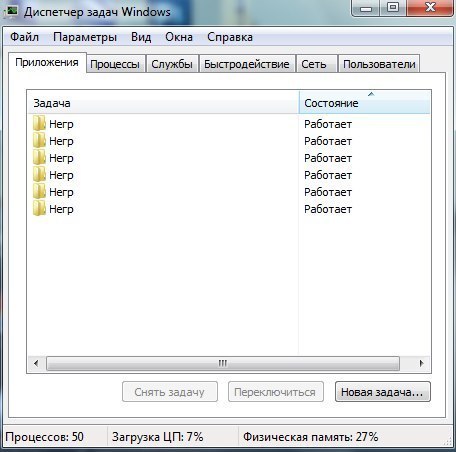
Task: Switch to the Быстродействие tab
Action: tap(247, 64)
